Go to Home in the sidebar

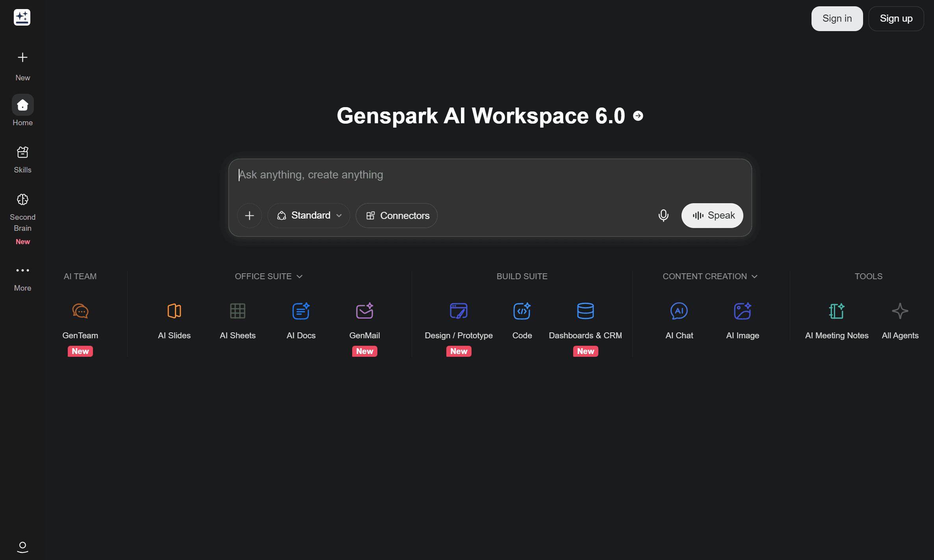point(22,111)
